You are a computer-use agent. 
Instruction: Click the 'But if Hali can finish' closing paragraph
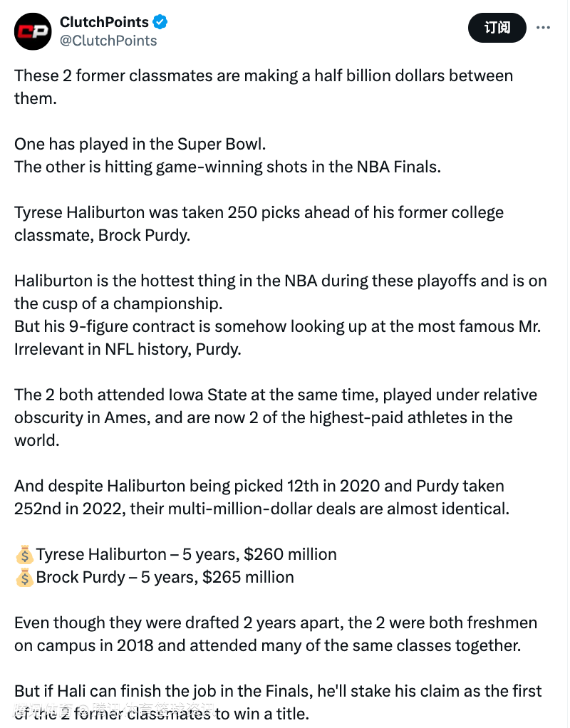[x=278, y=702]
